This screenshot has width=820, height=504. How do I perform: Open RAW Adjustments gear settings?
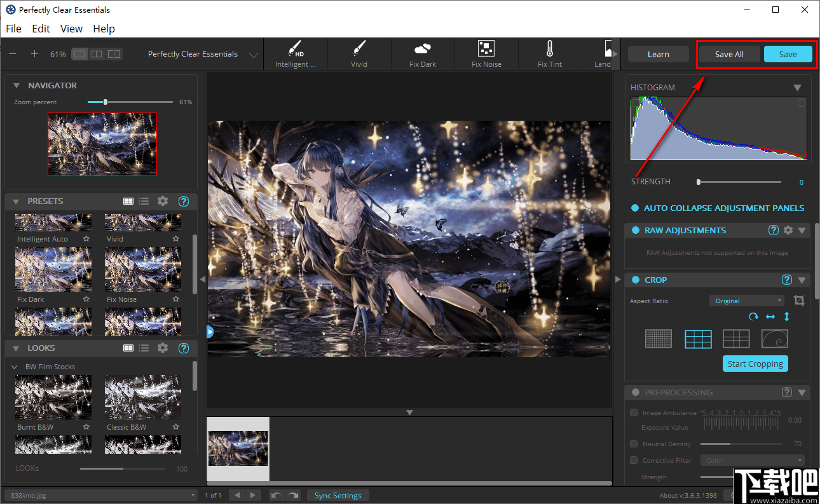[788, 230]
